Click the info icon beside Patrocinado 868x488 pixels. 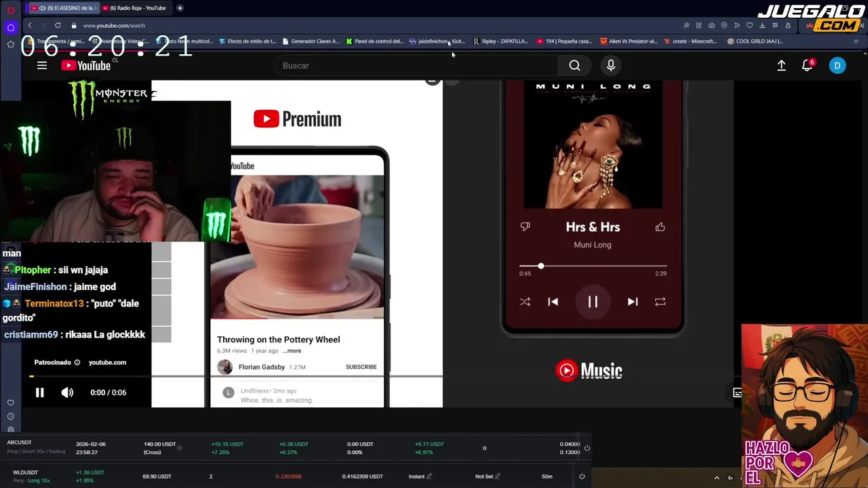pyautogui.click(x=77, y=363)
